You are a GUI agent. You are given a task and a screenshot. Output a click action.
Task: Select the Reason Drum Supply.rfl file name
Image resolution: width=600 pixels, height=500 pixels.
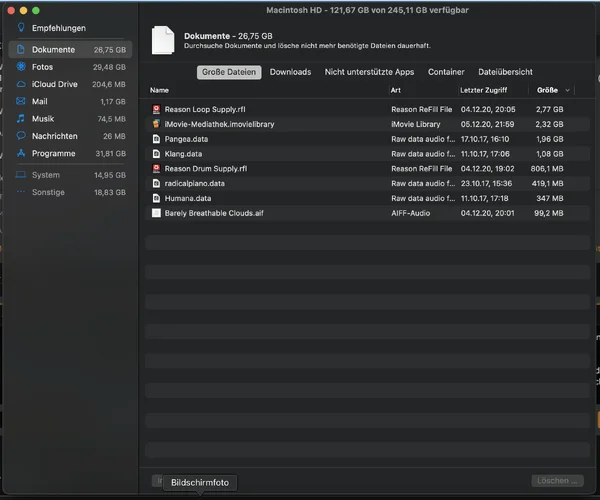point(206,169)
